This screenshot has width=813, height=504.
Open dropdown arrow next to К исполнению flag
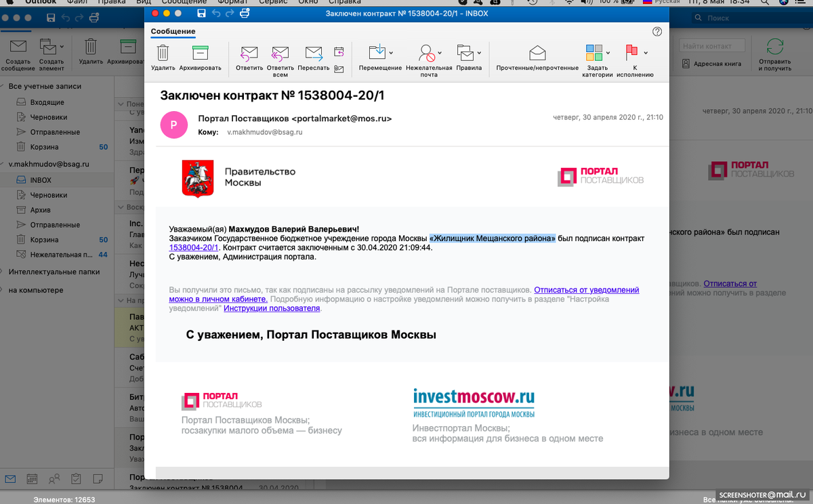[646, 53]
